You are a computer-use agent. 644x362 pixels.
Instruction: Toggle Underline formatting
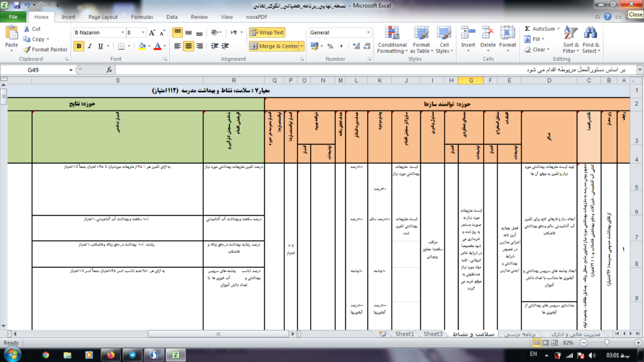click(101, 47)
